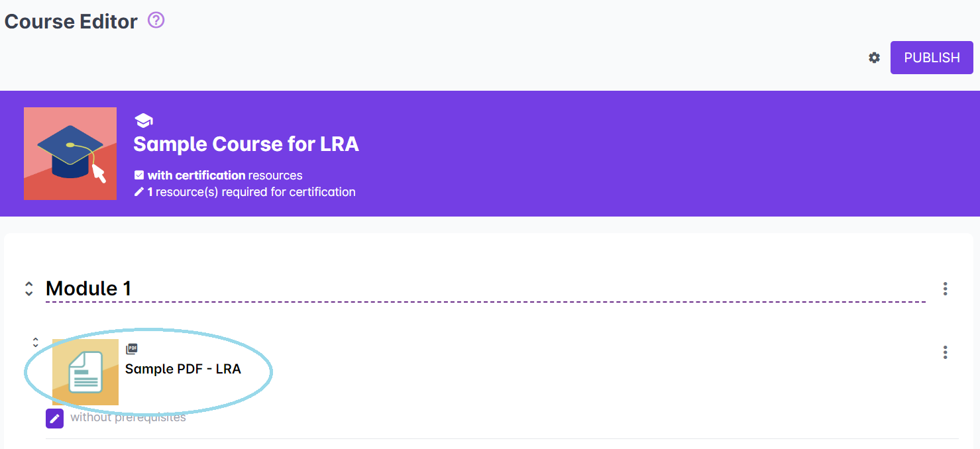This screenshot has width=980, height=449.
Task: Click the with certification resources label
Action: point(225,175)
